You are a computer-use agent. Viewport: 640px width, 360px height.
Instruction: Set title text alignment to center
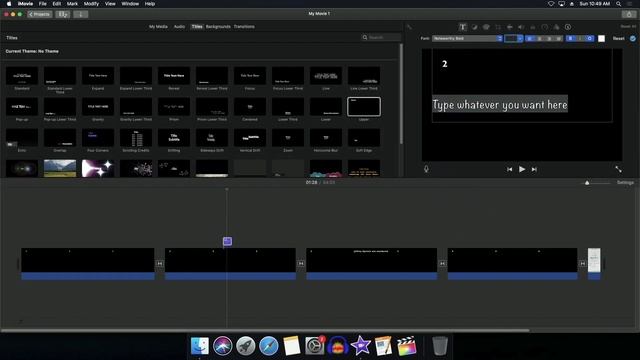(540, 38)
